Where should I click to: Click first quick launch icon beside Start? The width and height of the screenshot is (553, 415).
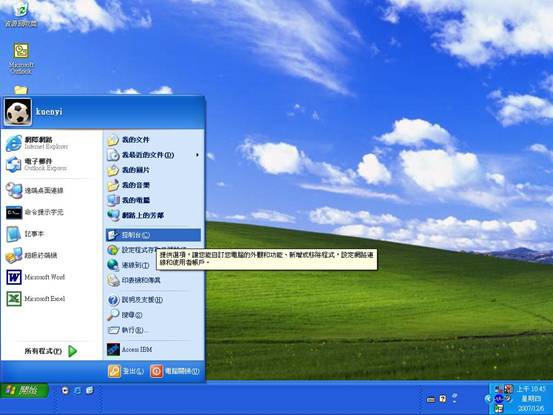point(65,390)
